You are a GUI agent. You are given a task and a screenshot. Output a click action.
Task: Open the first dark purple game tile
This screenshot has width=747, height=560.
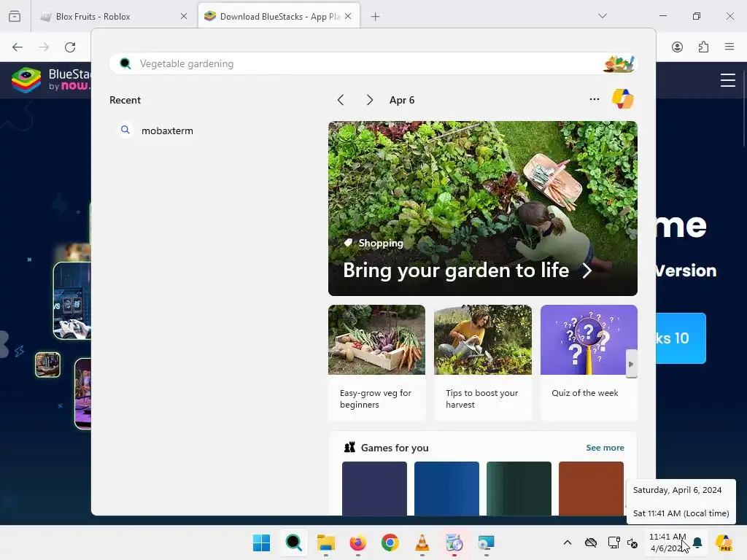point(374,488)
